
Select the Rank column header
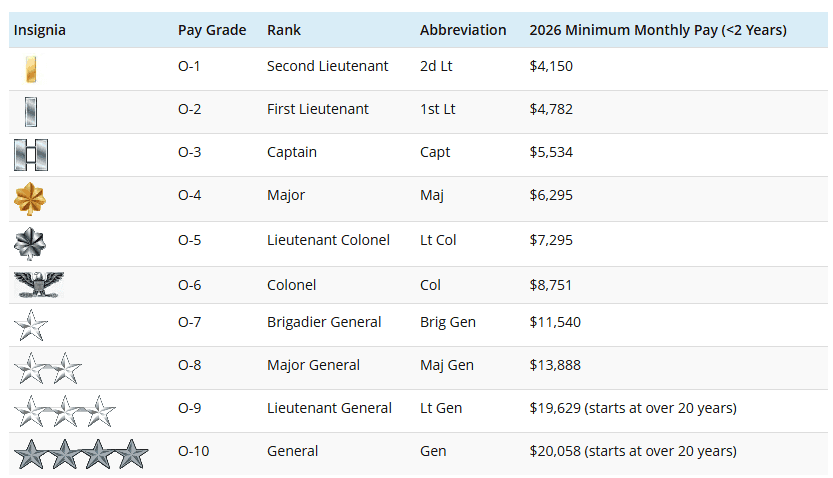coord(284,30)
